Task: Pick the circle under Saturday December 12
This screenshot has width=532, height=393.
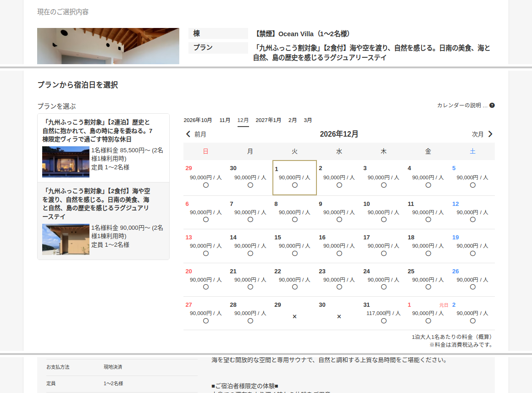Action: click(x=473, y=220)
